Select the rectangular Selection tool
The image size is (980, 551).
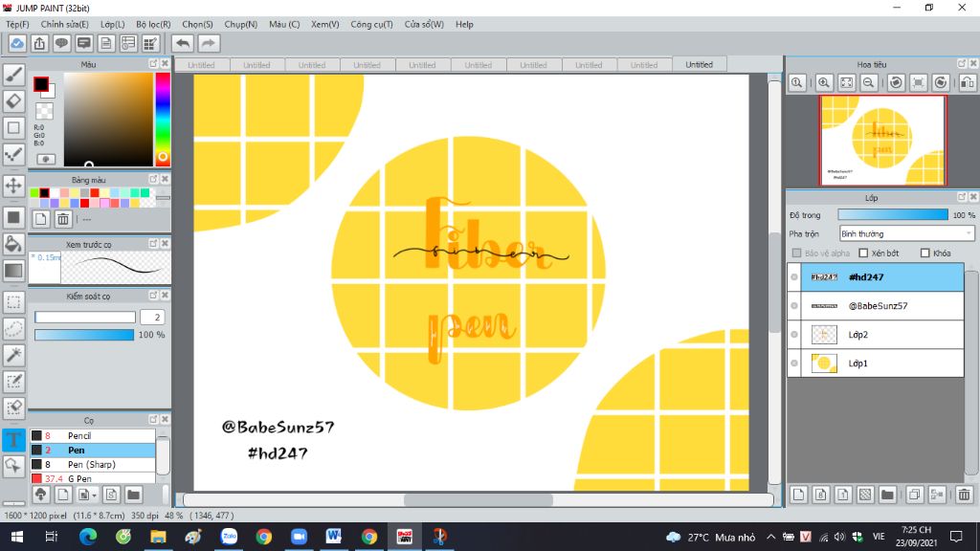tap(13, 302)
